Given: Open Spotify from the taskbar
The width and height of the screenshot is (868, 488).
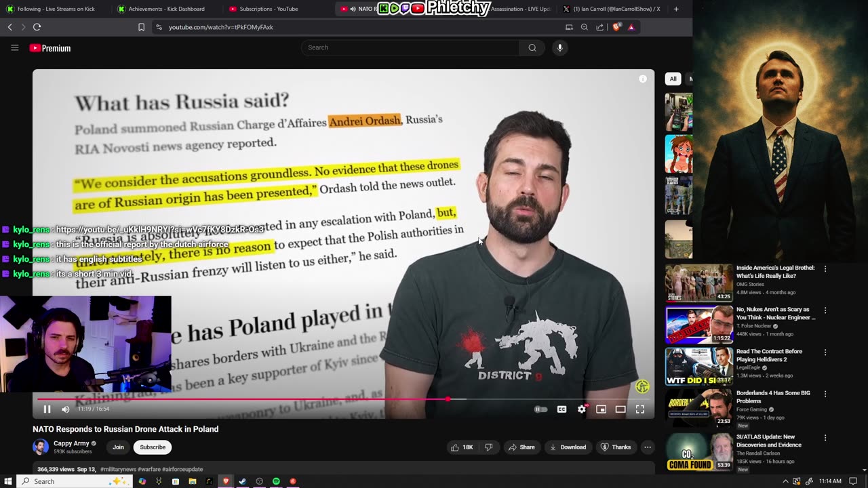Looking at the screenshot, I should coord(276,481).
